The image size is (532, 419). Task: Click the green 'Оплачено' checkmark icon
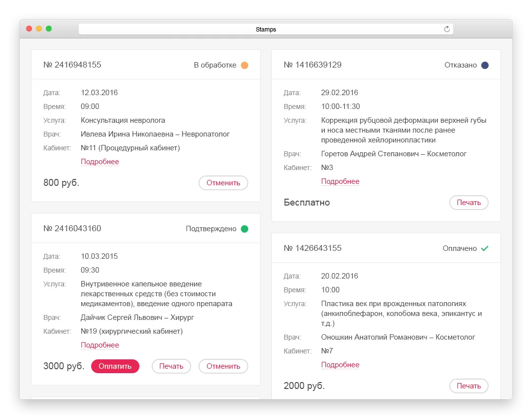485,248
